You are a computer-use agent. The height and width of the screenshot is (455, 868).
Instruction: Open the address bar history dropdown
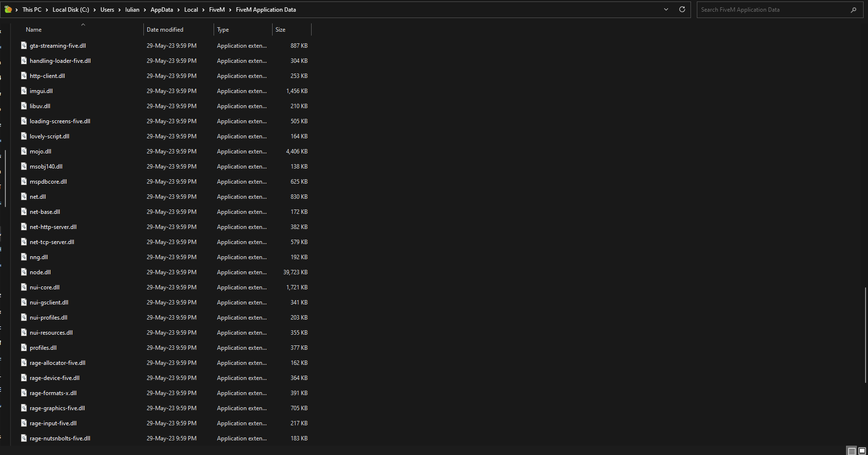click(x=666, y=9)
